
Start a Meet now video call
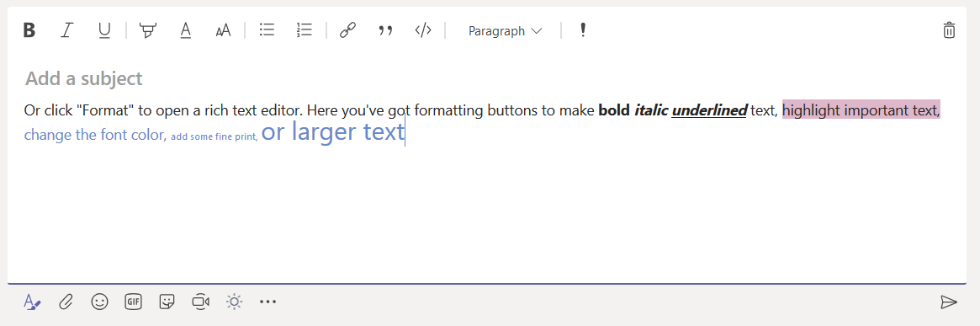click(200, 302)
